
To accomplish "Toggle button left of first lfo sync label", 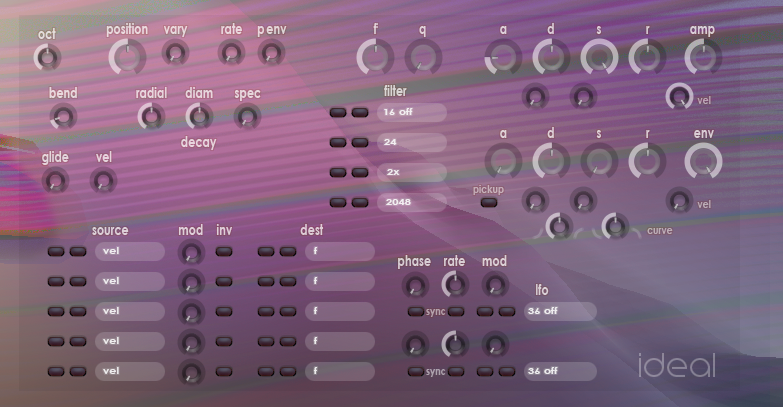I will 415,312.
